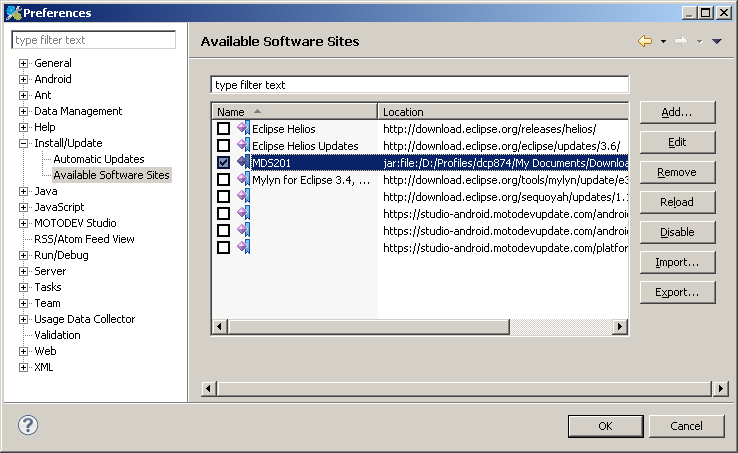This screenshot has width=738, height=453.
Task: Click the Eclipse Helios Updates site icon
Action: point(243,146)
